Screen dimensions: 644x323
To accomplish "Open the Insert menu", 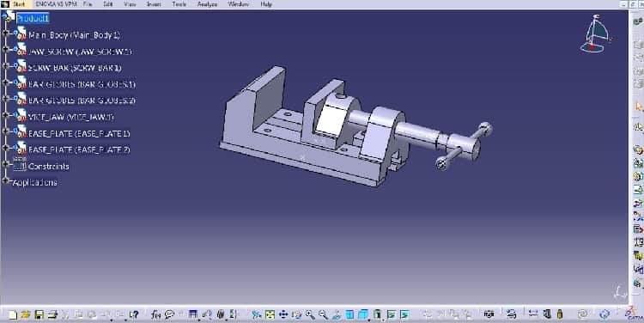I will point(154,4).
